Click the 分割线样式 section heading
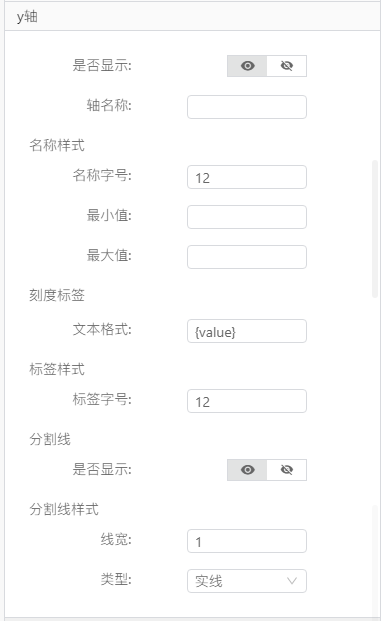 click(x=64, y=509)
